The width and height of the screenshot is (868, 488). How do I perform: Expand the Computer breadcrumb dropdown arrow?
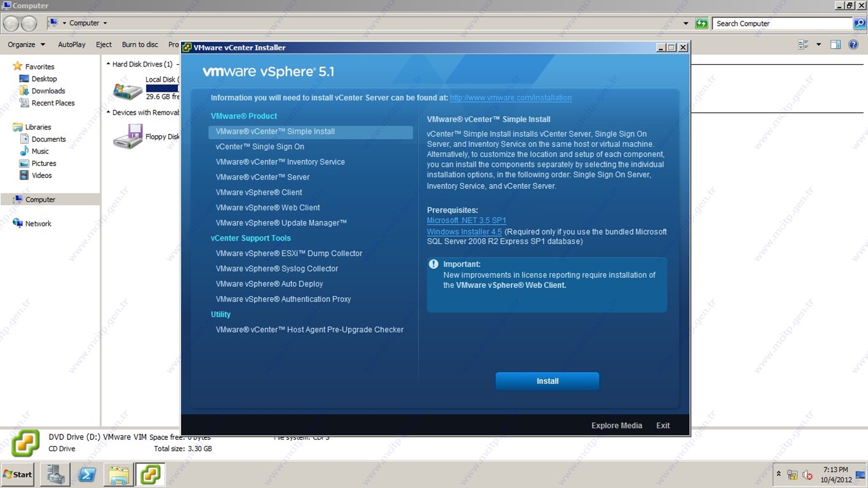click(105, 23)
